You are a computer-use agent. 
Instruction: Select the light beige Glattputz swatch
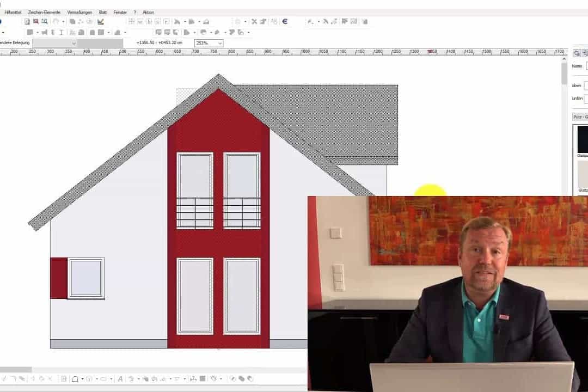coord(582,174)
